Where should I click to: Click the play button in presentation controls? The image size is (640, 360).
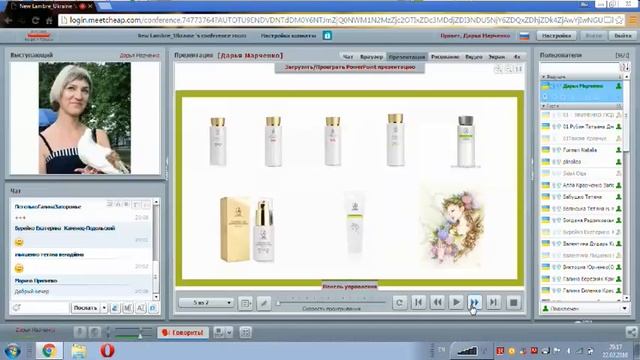tap(456, 302)
